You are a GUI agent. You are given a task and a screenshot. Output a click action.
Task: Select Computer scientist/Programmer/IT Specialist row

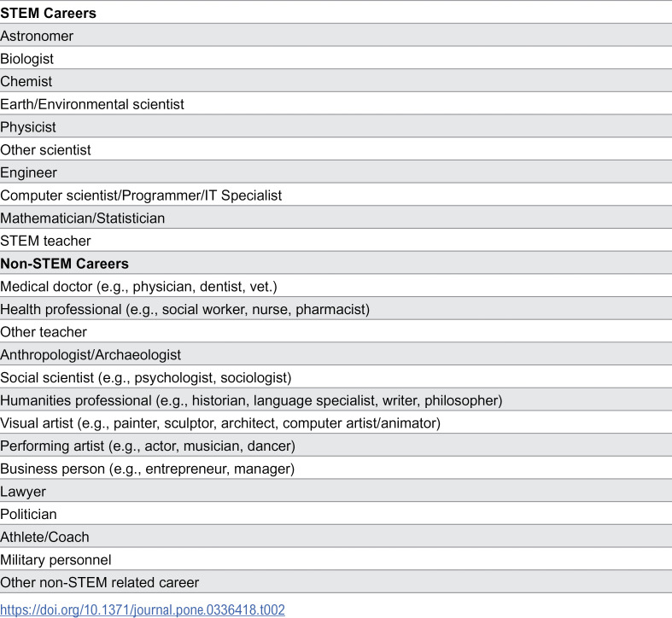(336, 195)
